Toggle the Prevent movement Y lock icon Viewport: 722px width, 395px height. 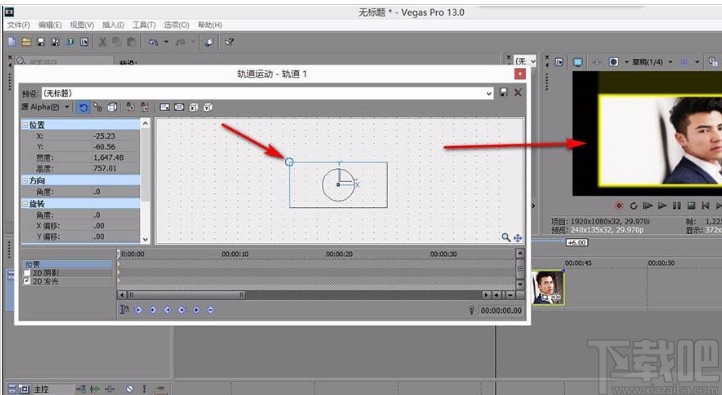[145, 107]
